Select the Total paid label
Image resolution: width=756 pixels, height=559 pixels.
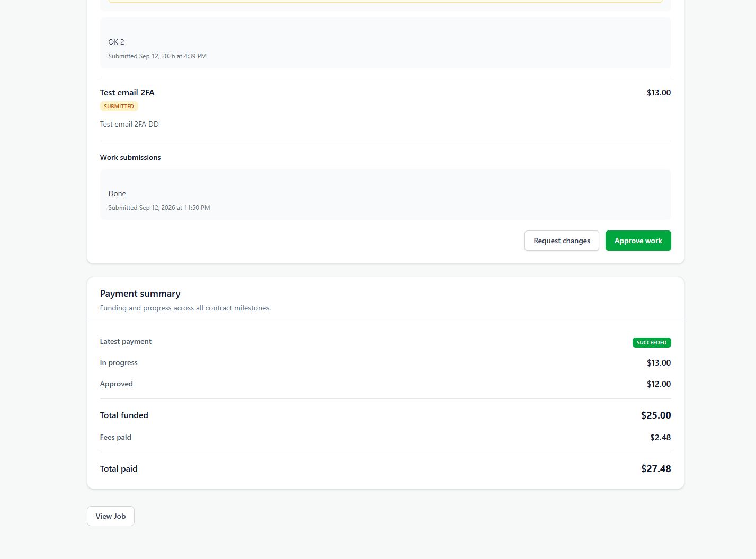point(119,469)
